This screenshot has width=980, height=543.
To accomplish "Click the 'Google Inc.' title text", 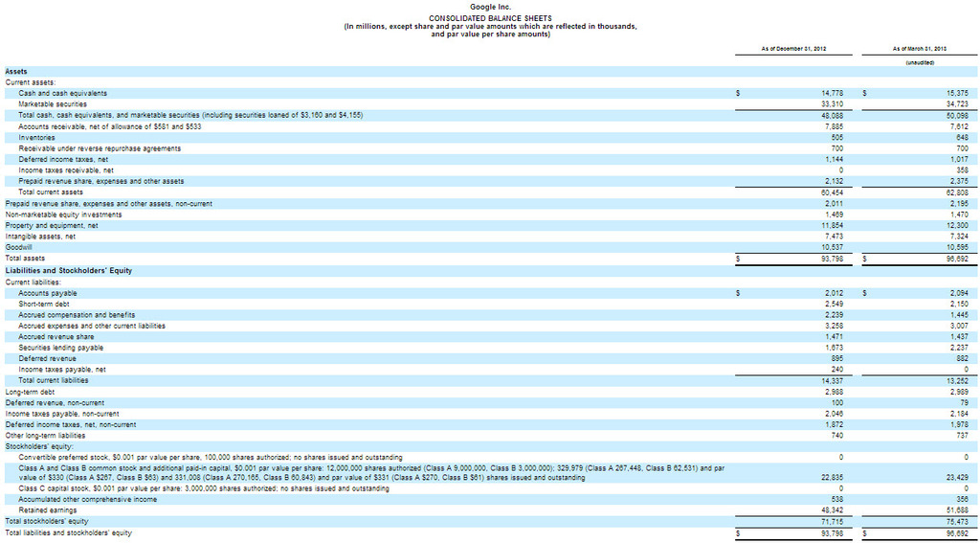I will coord(490,7).
